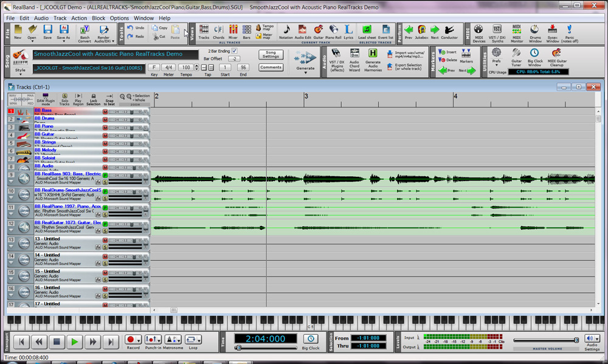Toggle Snap to beat

click(109, 99)
